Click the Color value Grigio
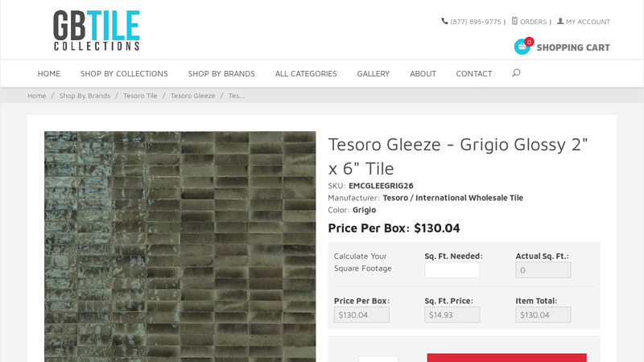 [364, 210]
